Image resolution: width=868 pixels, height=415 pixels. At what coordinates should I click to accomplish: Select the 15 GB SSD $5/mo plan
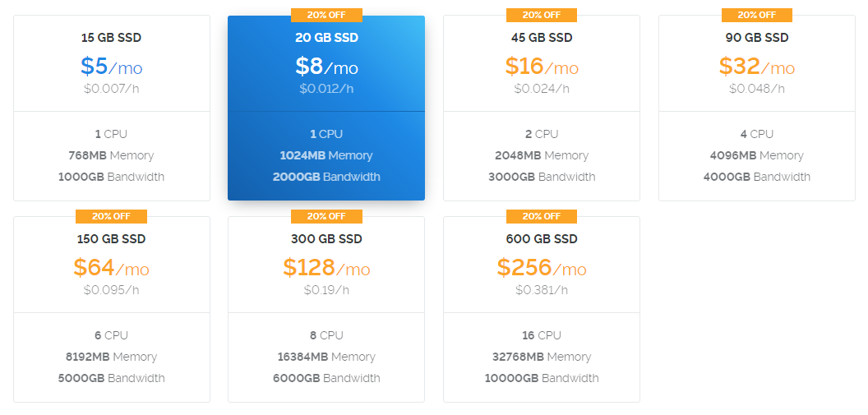(112, 108)
